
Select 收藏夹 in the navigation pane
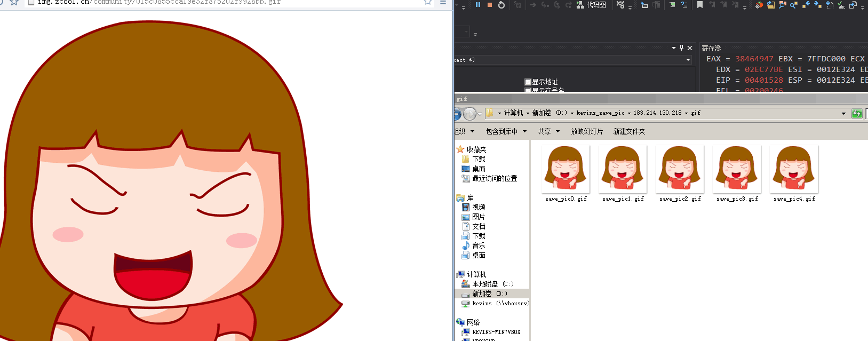476,149
